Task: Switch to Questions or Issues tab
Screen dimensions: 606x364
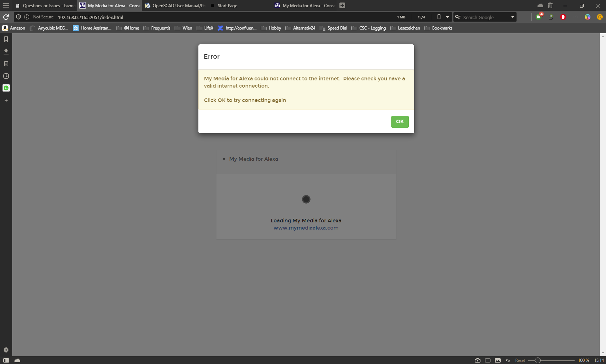Action: click(x=45, y=6)
